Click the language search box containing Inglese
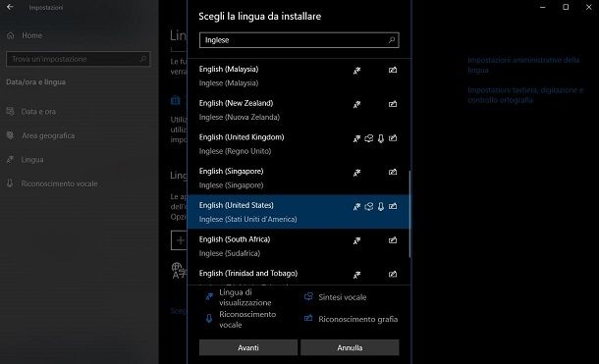599x364 pixels. [299, 40]
